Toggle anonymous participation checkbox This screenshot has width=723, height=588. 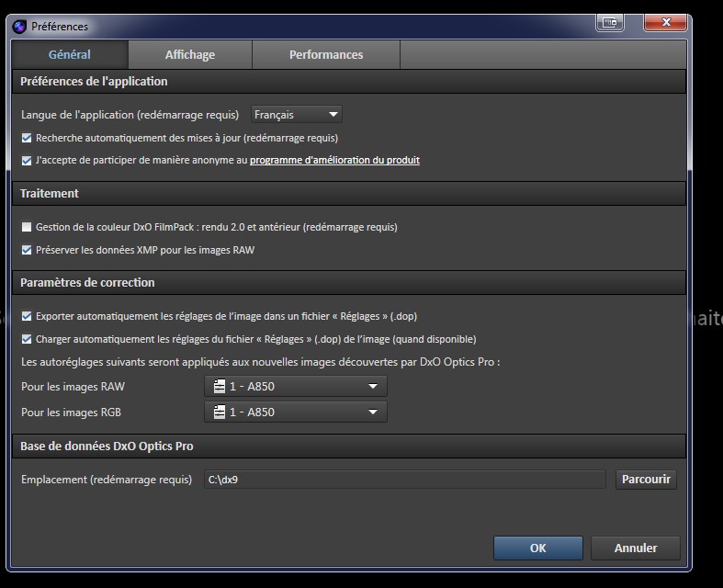pos(27,161)
